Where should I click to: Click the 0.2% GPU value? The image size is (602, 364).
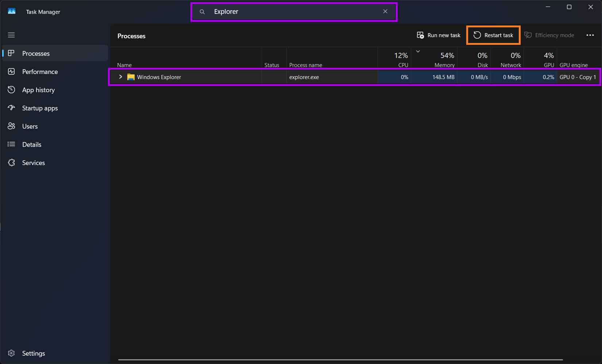click(548, 77)
